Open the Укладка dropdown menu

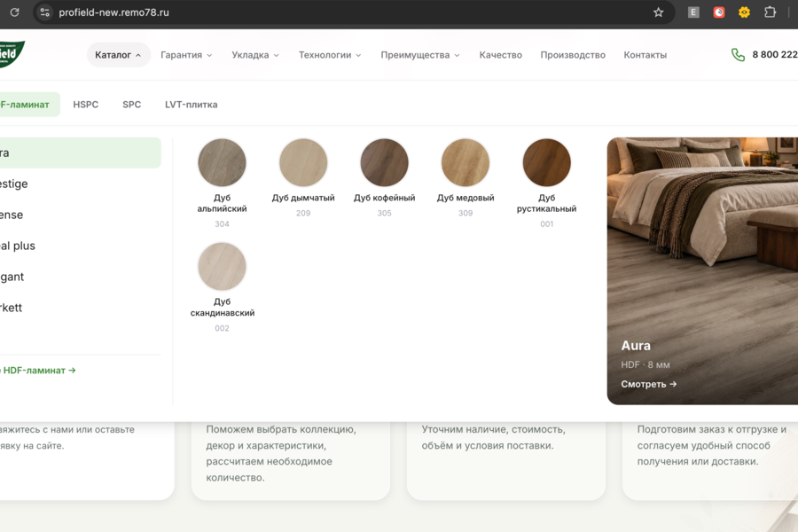[x=255, y=55]
